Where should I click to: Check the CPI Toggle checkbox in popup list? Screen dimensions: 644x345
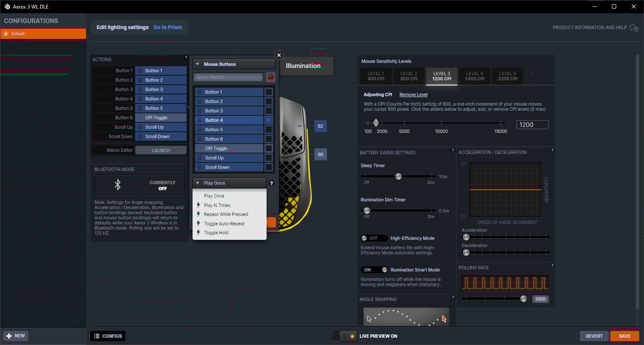268,148
